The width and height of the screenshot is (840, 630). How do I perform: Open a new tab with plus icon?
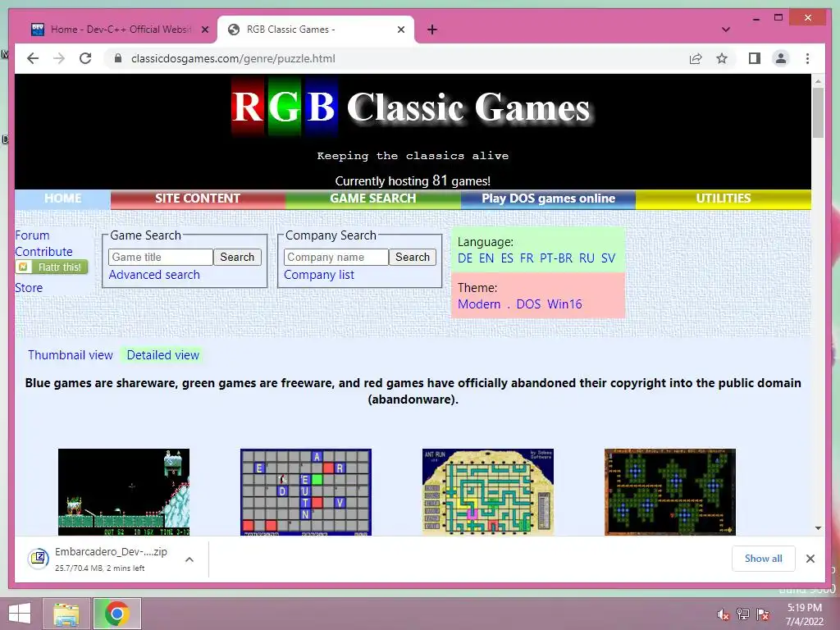[x=432, y=30]
